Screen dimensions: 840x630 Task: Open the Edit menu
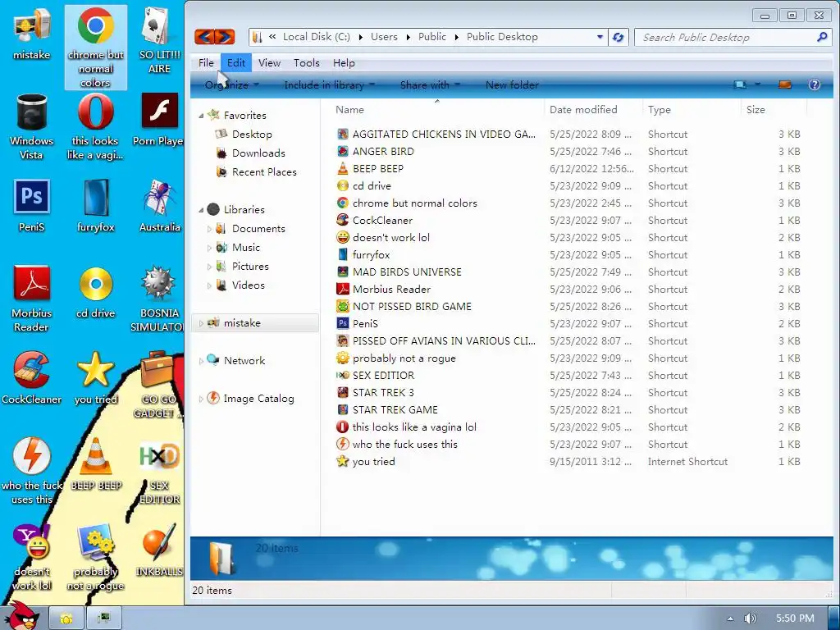pyautogui.click(x=236, y=62)
